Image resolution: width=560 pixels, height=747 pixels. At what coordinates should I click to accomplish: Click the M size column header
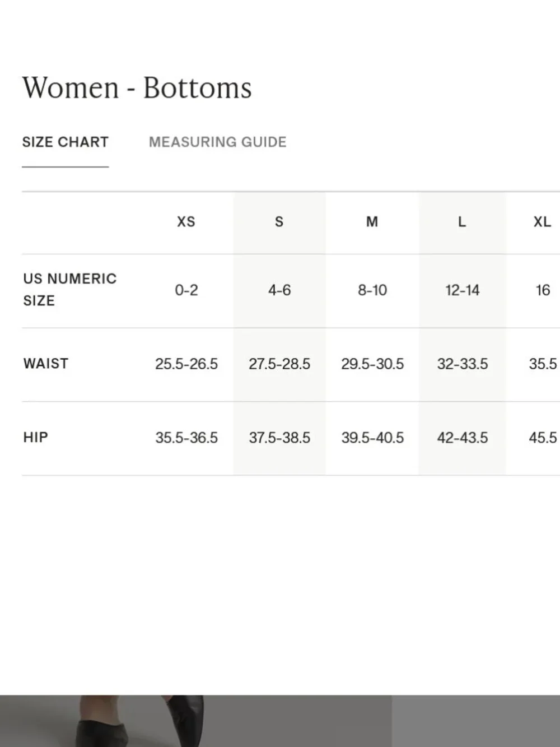(x=372, y=222)
